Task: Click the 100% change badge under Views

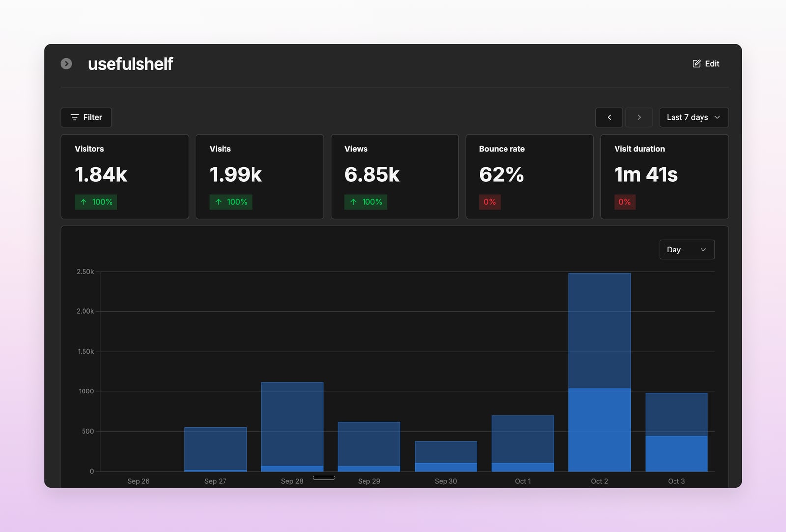Action: pyautogui.click(x=365, y=202)
